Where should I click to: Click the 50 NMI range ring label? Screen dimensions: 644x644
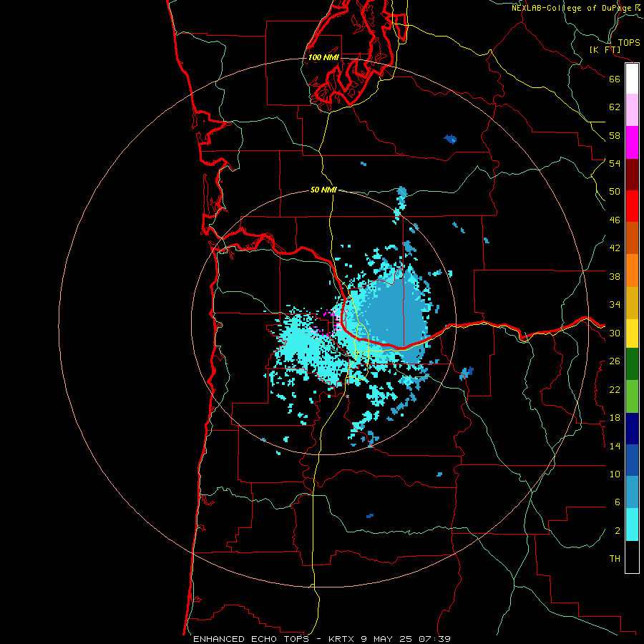tap(323, 190)
